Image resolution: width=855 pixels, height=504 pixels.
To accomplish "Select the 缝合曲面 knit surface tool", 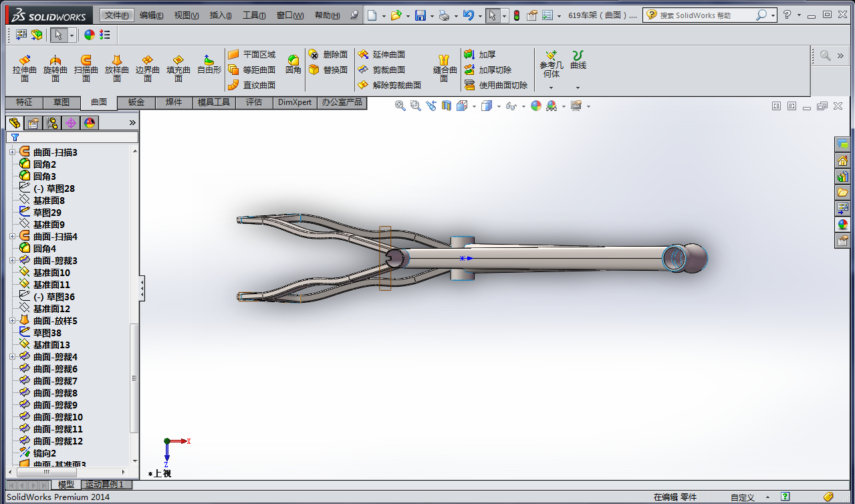I will pyautogui.click(x=445, y=68).
